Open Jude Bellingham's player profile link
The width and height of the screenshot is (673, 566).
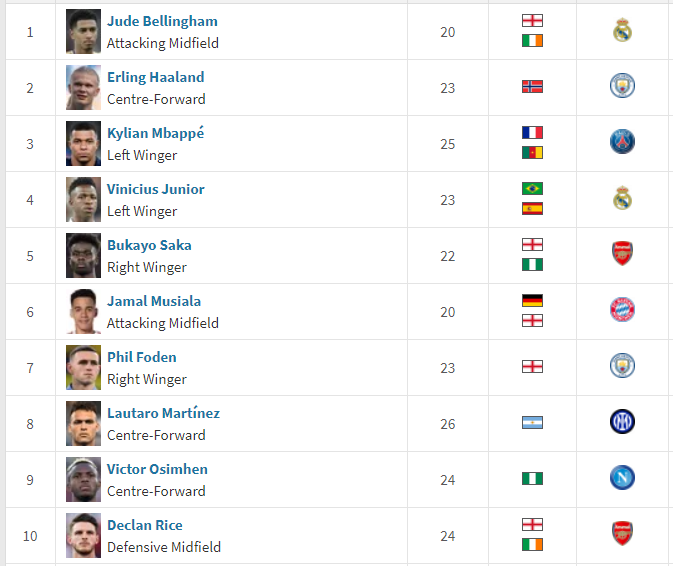pyautogui.click(x=162, y=21)
